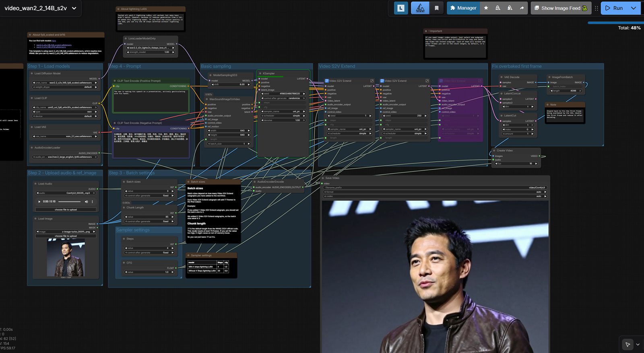Select previous file in Load Audio audio selector
644x353 pixels.
click(37, 193)
